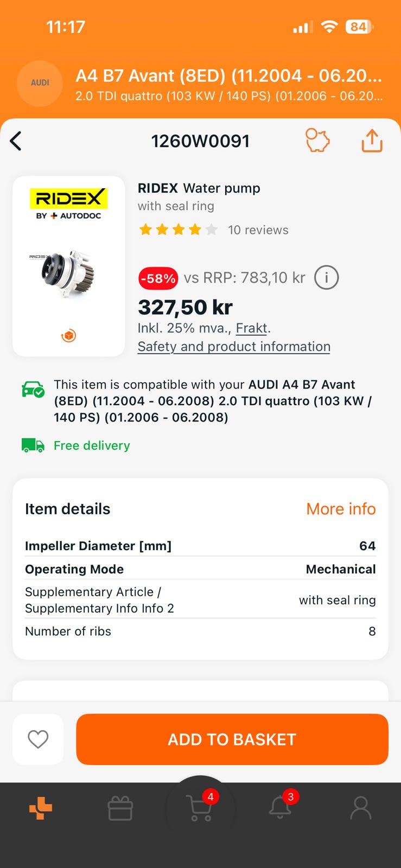401x868 pixels.
Task: Open the gift bonuses tab
Action: click(120, 808)
